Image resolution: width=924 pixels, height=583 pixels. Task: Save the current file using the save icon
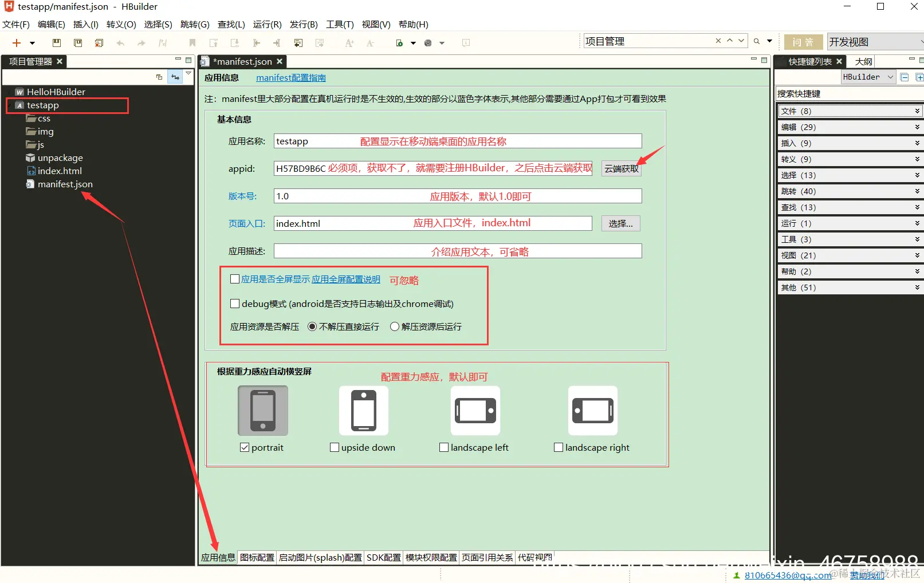[x=56, y=42]
